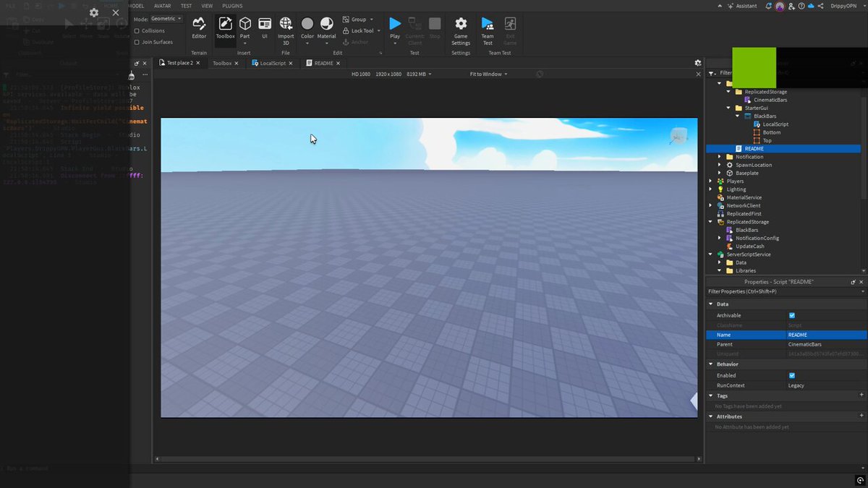Screen dimensions: 868x488
Task: Select CinematicBars script in Explorer
Action: [x=770, y=100]
